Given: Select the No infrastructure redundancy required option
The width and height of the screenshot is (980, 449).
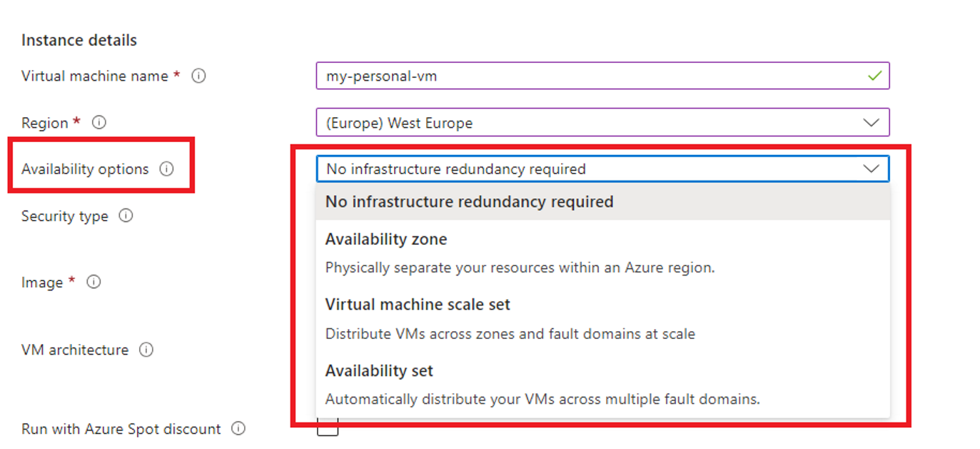Looking at the screenshot, I should point(469,201).
